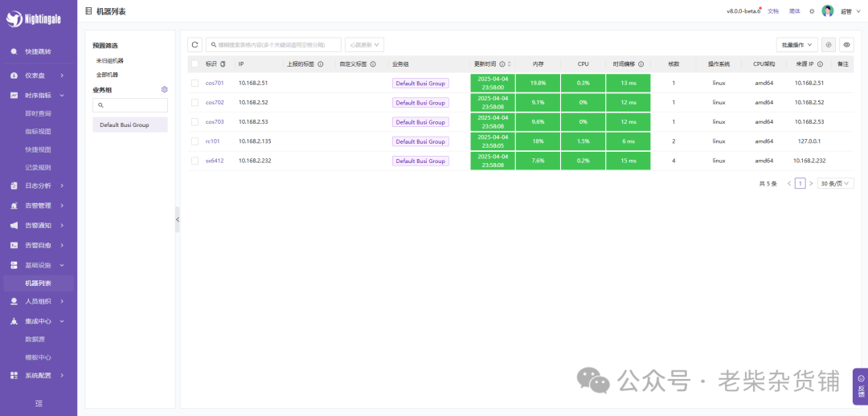The width and height of the screenshot is (868, 416).
Task: Click the 告警管理 alarm bell icon
Action: (14, 206)
